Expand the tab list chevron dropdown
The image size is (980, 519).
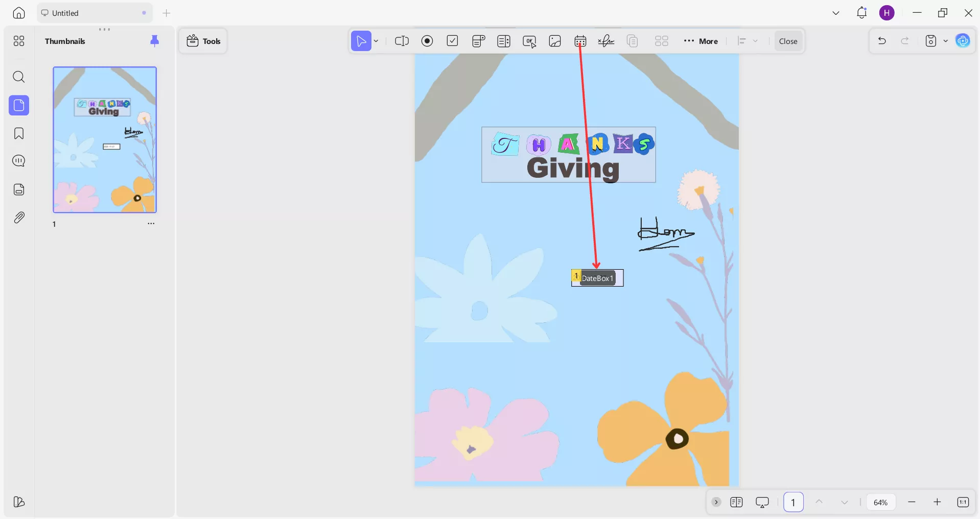(836, 13)
